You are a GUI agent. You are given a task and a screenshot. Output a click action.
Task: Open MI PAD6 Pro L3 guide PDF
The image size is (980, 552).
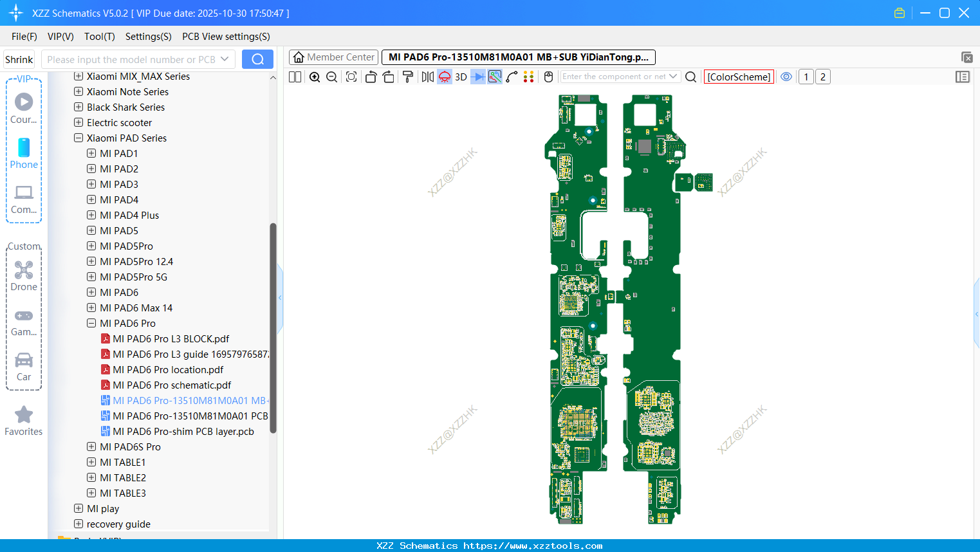pos(190,354)
